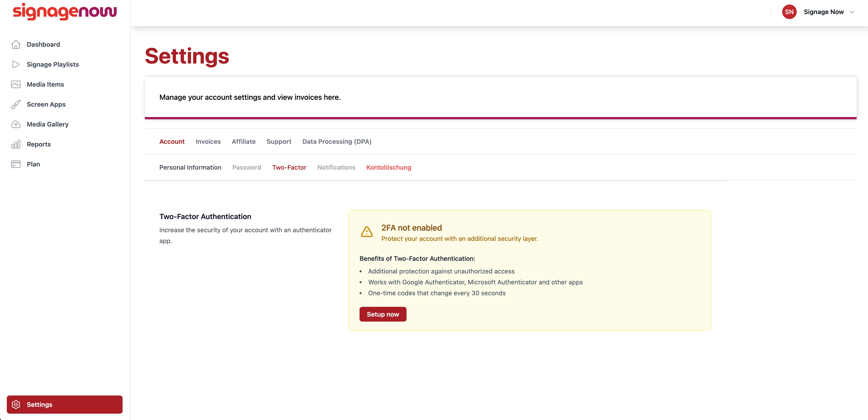Click the Setup now button
Viewport: 868px width, 420px height.
point(383,314)
